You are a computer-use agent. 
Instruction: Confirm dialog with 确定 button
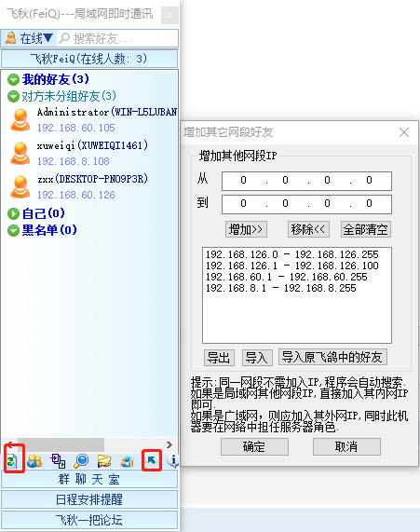pyautogui.click(x=254, y=446)
